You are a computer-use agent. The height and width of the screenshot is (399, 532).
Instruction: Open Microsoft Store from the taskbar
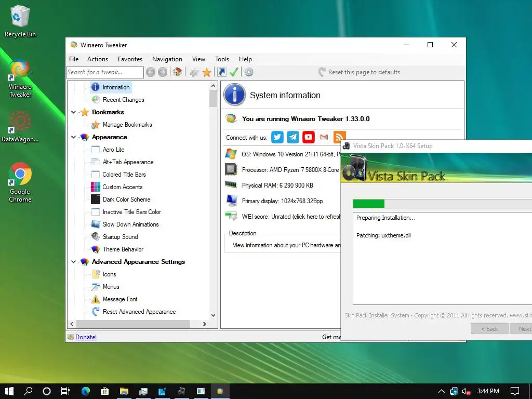click(x=105, y=391)
